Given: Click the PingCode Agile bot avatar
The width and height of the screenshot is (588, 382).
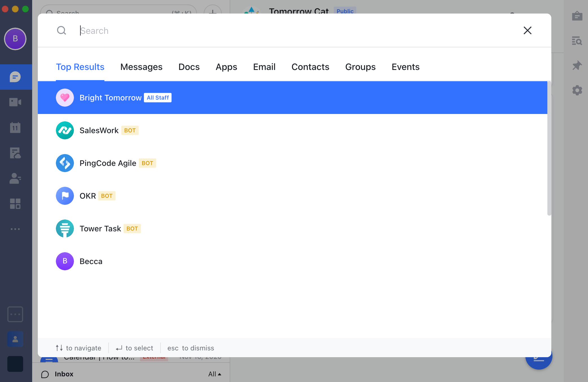Looking at the screenshot, I should [x=65, y=163].
